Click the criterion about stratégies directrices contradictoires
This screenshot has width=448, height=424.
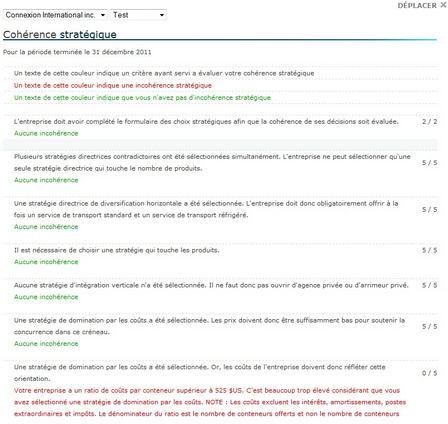click(212, 163)
